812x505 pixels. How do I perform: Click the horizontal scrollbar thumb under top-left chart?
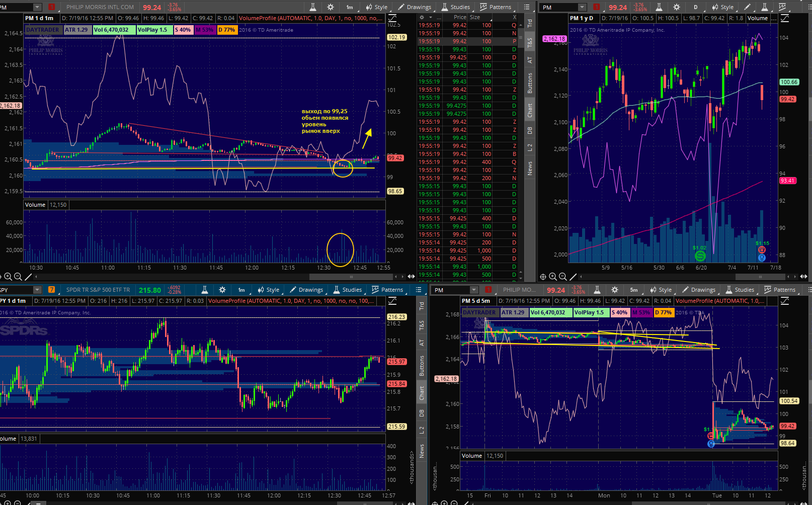pyautogui.click(x=351, y=277)
